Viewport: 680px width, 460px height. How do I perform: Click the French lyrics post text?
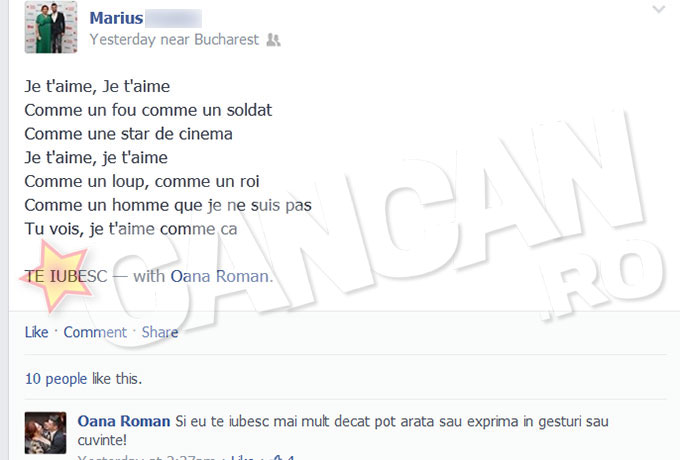point(168,157)
